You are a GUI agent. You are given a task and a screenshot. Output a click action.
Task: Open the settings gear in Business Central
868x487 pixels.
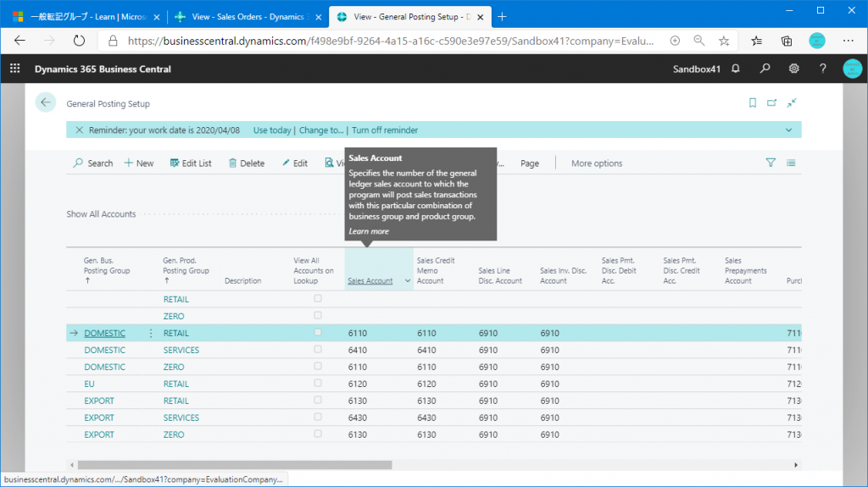pyautogui.click(x=793, y=69)
